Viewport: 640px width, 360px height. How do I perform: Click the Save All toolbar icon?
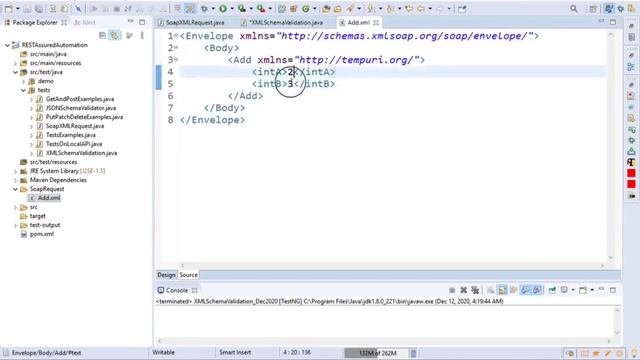[x=39, y=9]
